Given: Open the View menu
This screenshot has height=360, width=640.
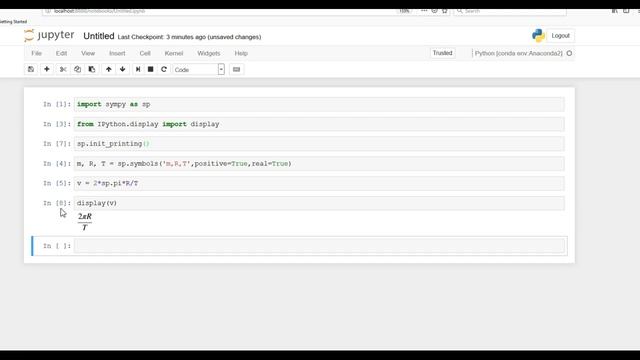Looking at the screenshot, I should click(88, 53).
